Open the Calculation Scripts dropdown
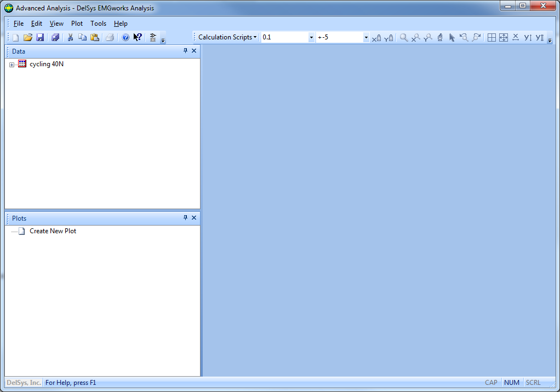This screenshot has height=392, width=560. tap(227, 37)
